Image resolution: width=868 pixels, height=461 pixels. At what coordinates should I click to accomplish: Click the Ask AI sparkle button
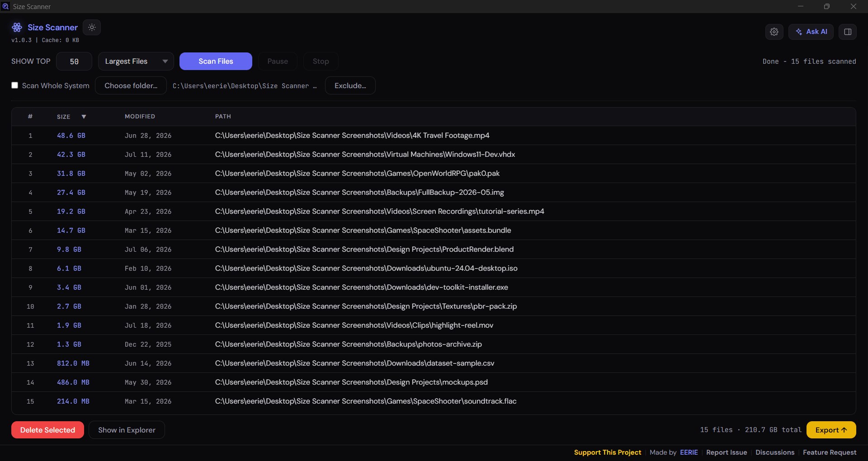pos(811,32)
